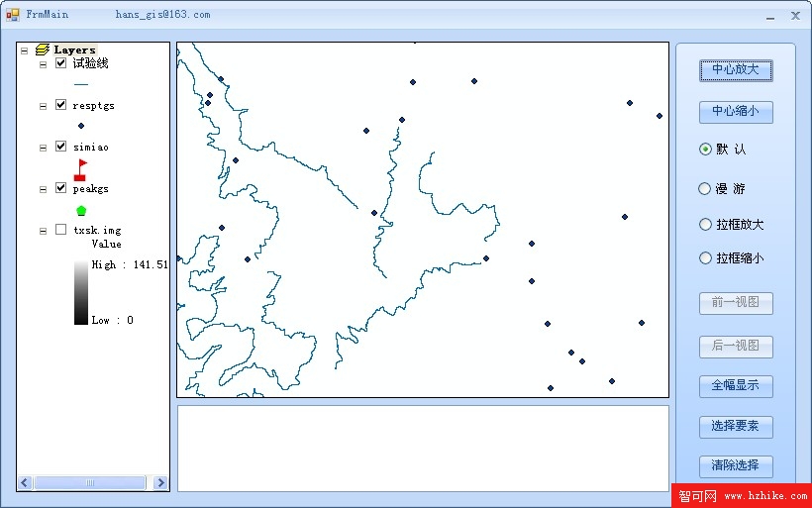This screenshot has width=812, height=508.
Task: Click the 中心缩小 button
Action: coord(736,111)
